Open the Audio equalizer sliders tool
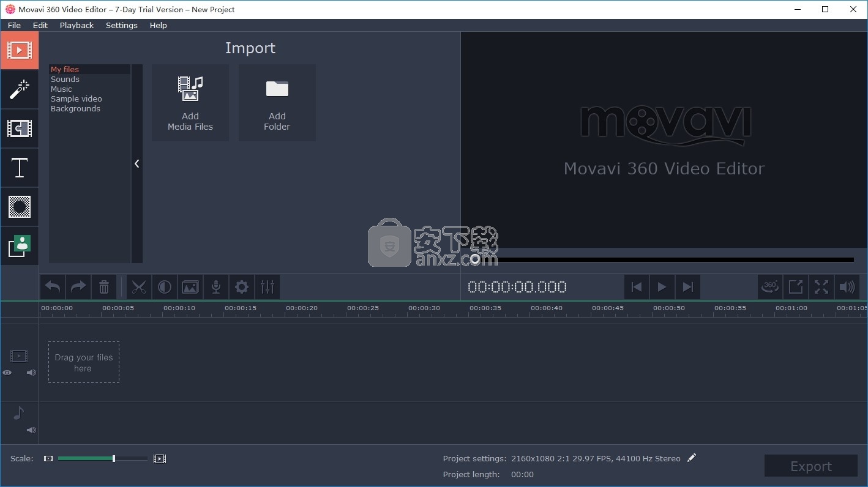 pyautogui.click(x=268, y=287)
